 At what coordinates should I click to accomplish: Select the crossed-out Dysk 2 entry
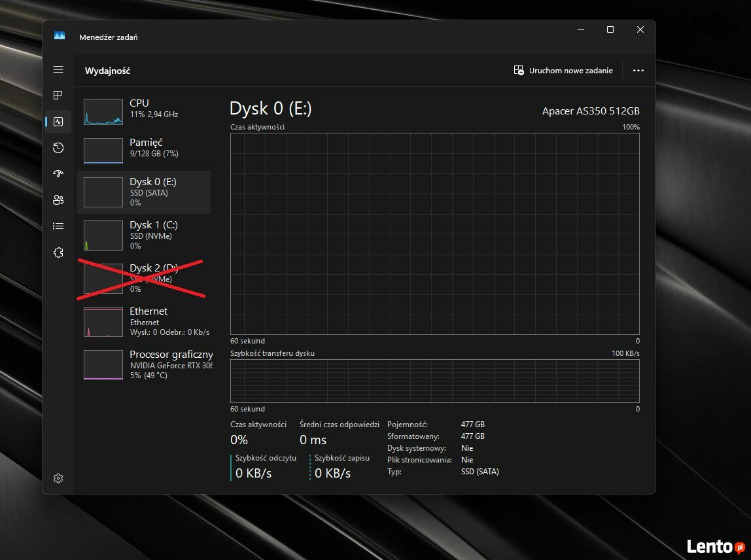[x=144, y=278]
